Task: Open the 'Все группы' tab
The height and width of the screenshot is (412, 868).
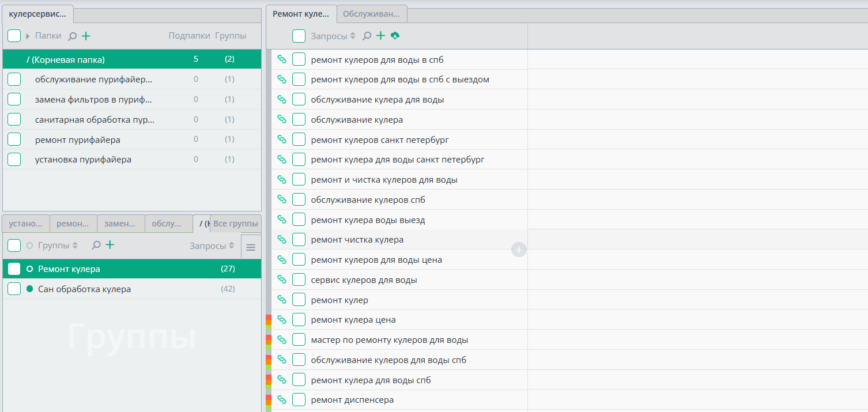Action: click(x=235, y=224)
